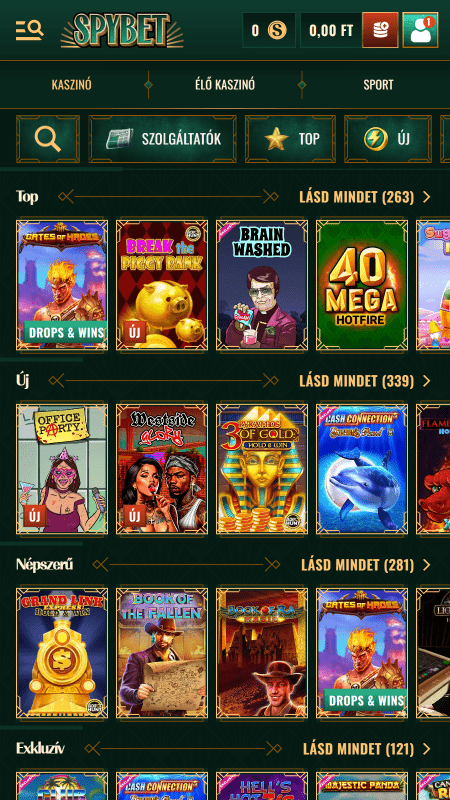
Task: Open the Szolgáltatók providers filter
Action: click(x=162, y=139)
